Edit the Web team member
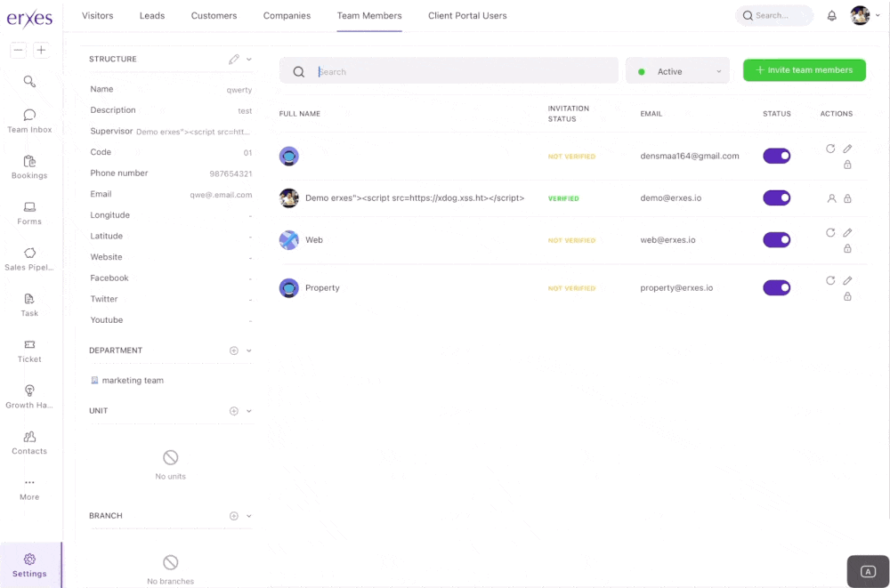The height and width of the screenshot is (588, 890). click(847, 233)
